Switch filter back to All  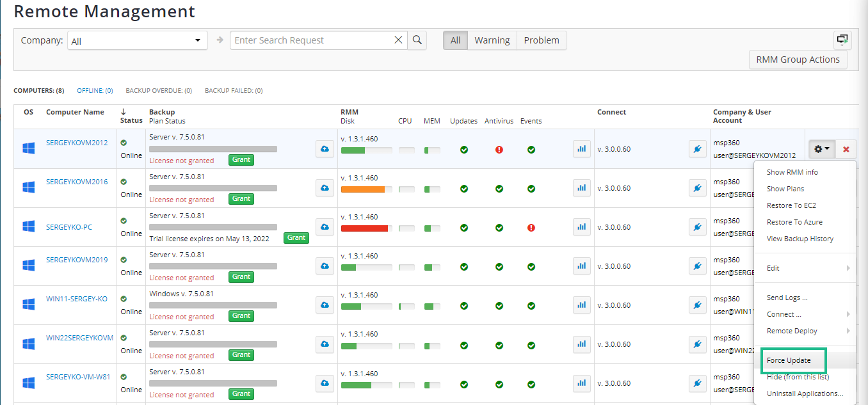click(455, 40)
